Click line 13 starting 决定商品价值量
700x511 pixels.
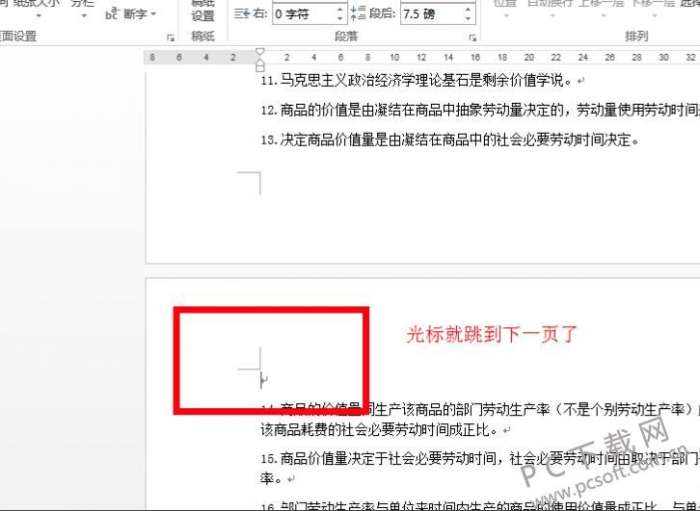(x=450, y=140)
